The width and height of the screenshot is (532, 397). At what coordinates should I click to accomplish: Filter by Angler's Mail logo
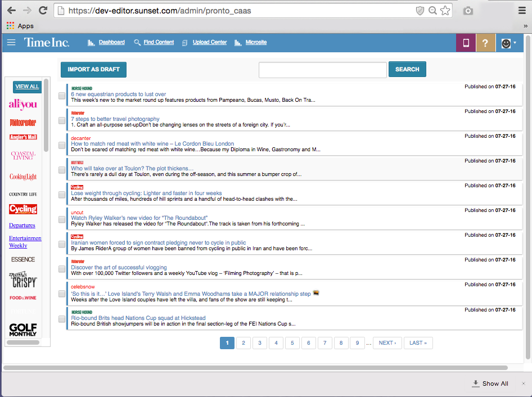[23, 137]
